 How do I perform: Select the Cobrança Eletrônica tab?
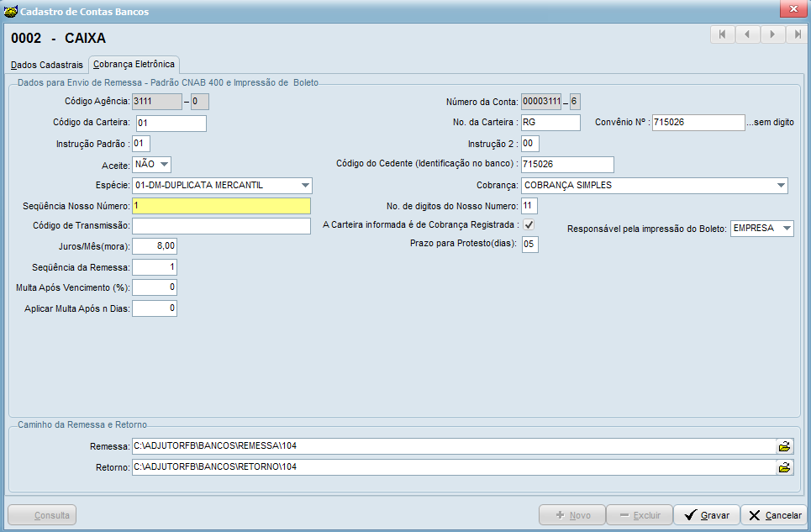click(x=134, y=64)
